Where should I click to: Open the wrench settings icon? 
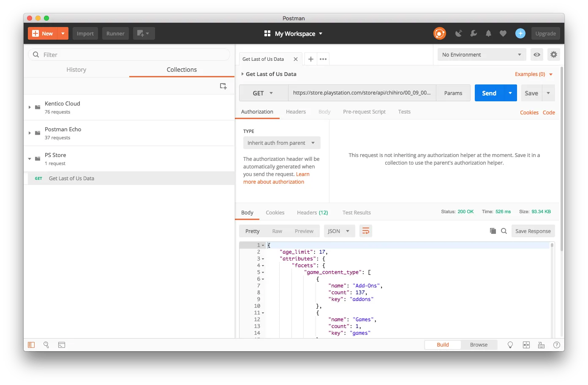coord(474,33)
